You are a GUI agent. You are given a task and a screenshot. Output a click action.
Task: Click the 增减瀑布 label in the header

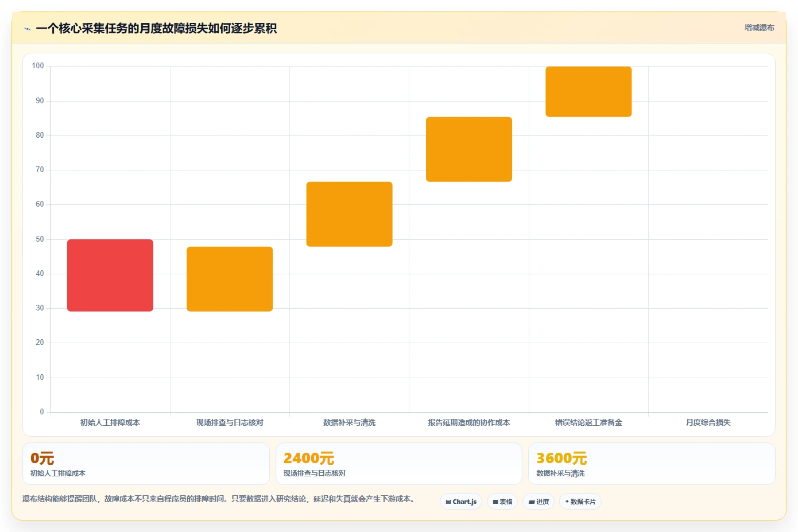(x=759, y=28)
